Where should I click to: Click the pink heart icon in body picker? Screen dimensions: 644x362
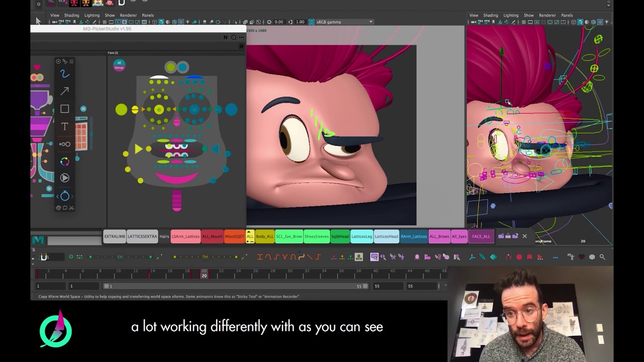37,67
